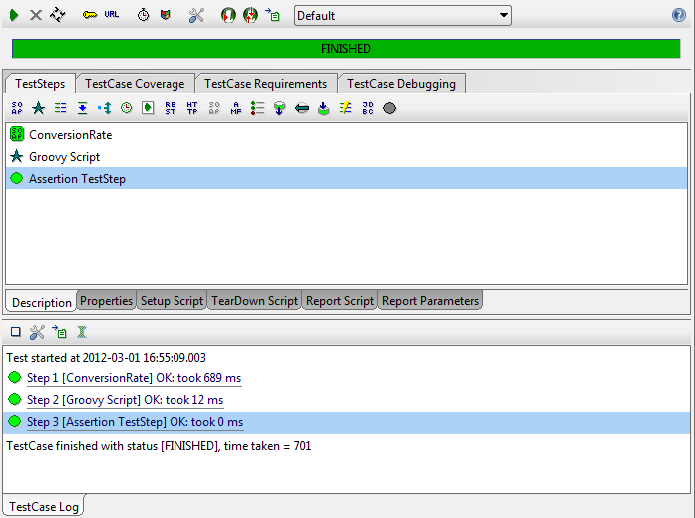Screen dimensions: 695x518
Task: Add a Conditional Goto step icon
Action: point(105,108)
